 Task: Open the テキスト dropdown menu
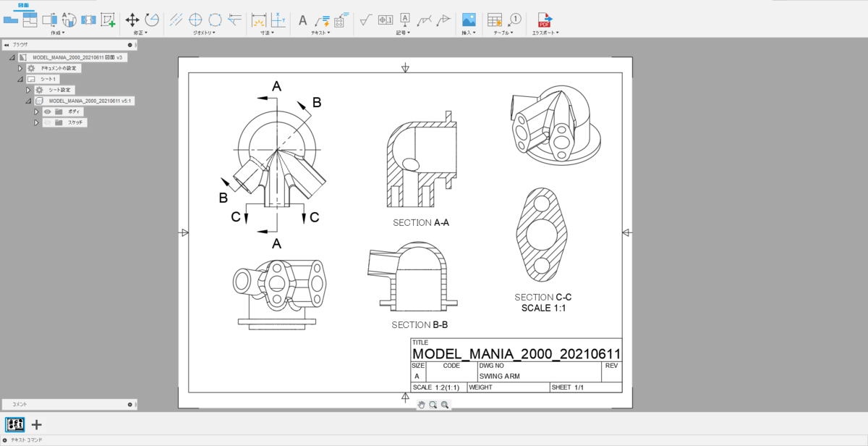(x=320, y=33)
